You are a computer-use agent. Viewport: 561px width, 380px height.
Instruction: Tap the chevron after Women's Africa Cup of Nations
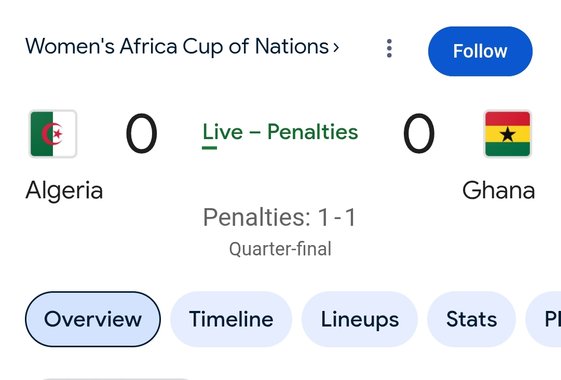tap(336, 47)
